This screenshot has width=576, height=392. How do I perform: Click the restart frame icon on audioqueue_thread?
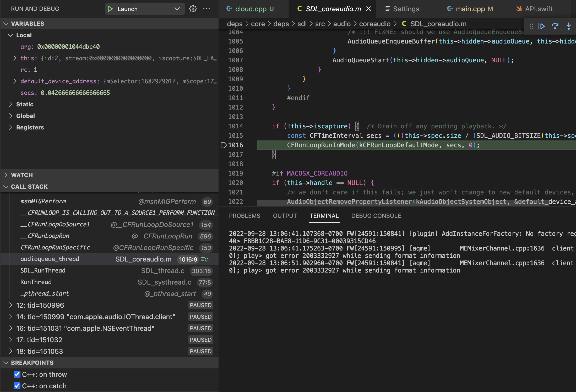205,259
